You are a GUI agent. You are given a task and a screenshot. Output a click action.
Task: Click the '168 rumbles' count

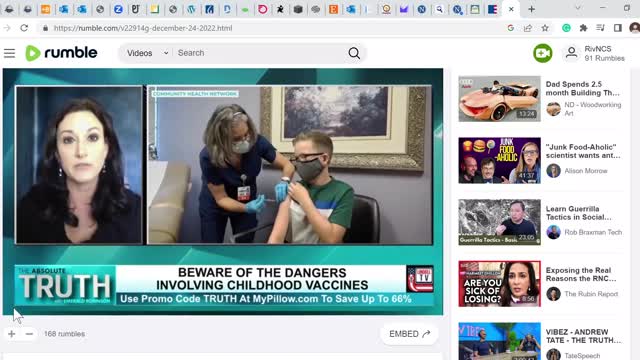pos(64,334)
